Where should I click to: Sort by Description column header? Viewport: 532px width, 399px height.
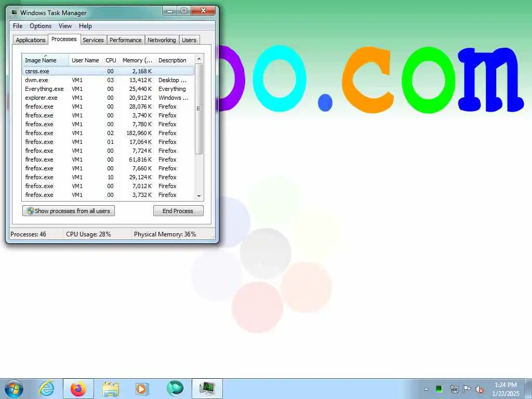click(175, 60)
